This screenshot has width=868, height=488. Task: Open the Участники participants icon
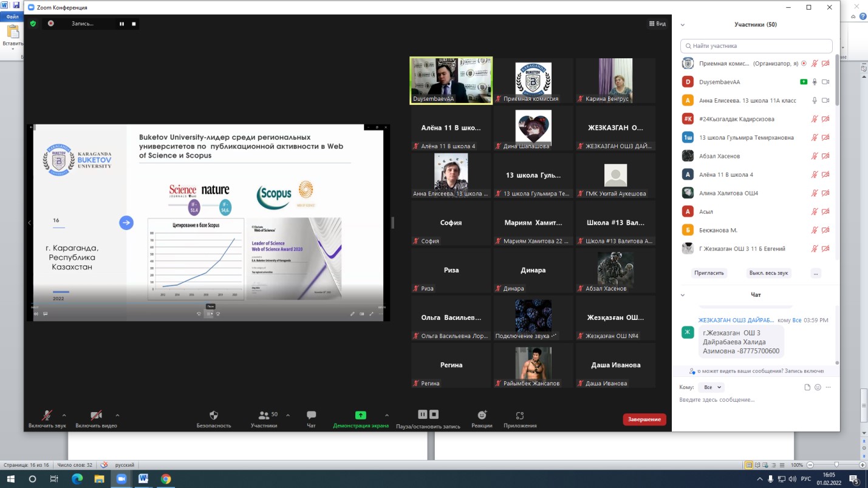(264, 415)
